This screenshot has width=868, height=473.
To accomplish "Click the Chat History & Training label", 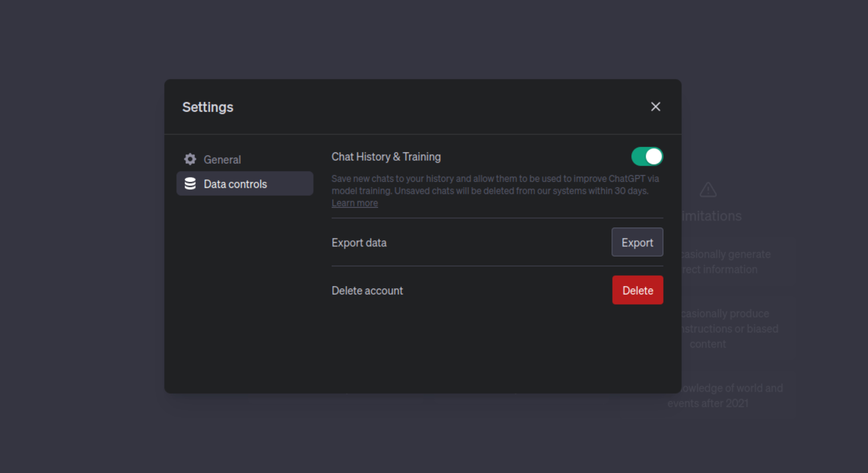I will coord(386,157).
